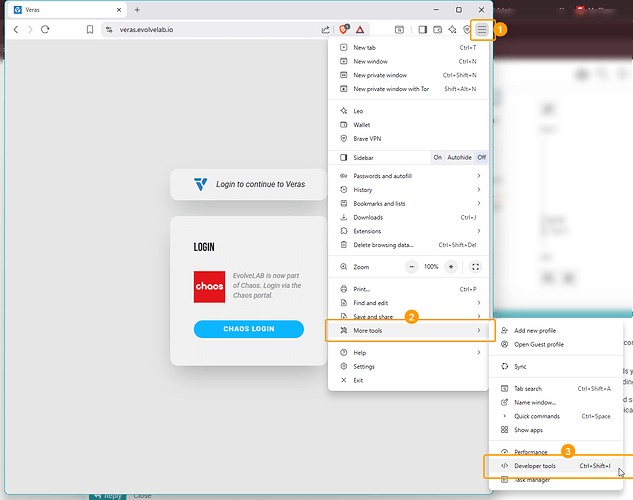The image size is (633, 500).
Task: Expand Save and share submenu
Action: [409, 316]
